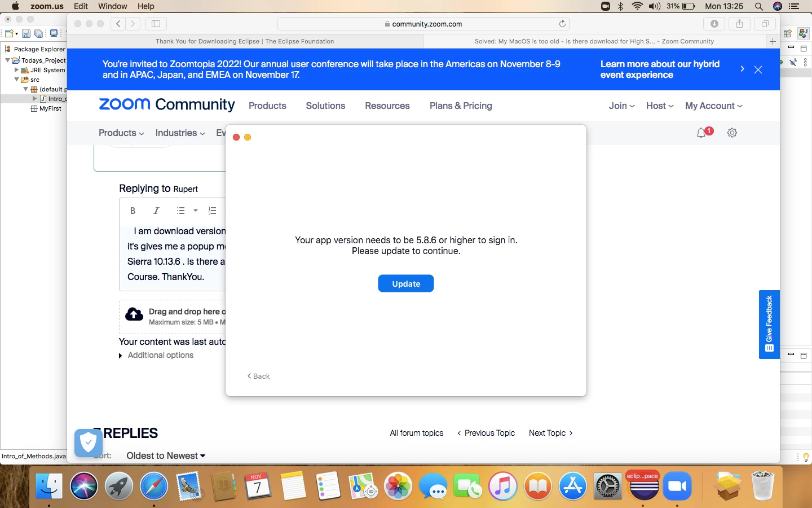Open the Resources navigation item
This screenshot has width=812, height=508.
(x=387, y=106)
